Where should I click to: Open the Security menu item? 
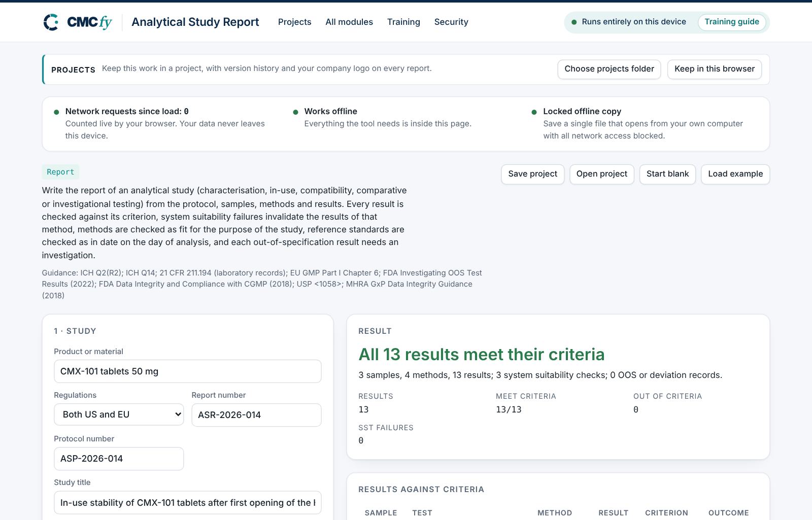coord(451,22)
